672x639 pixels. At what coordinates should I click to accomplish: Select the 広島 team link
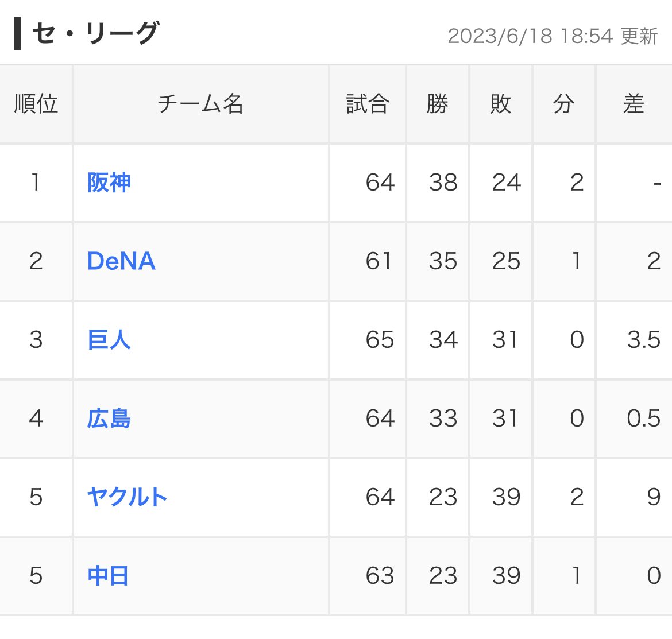tap(109, 419)
